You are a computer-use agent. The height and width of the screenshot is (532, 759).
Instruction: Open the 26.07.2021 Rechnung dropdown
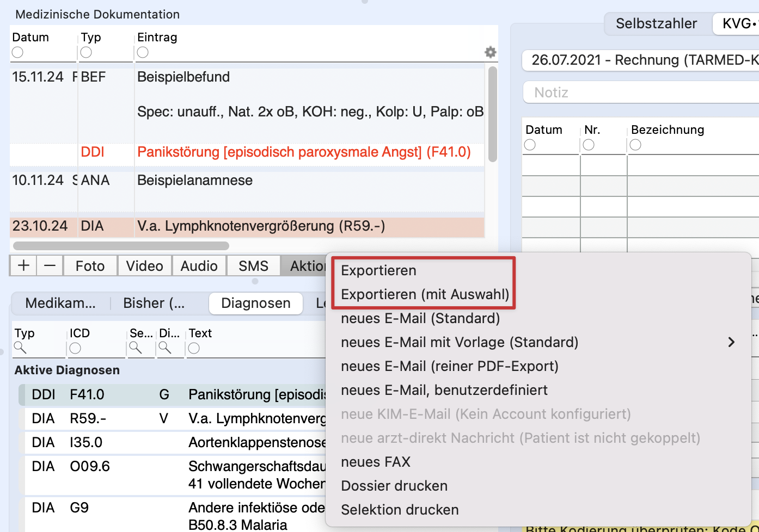pos(640,60)
